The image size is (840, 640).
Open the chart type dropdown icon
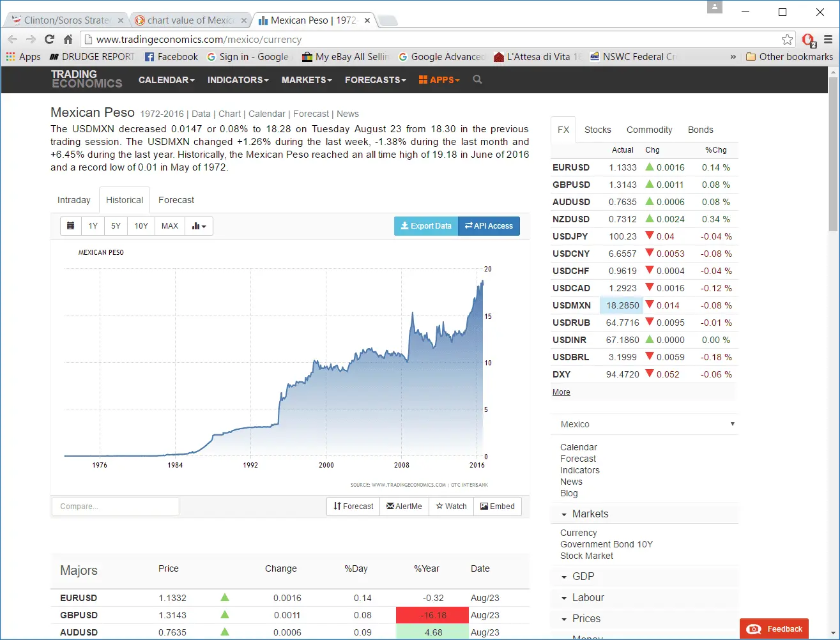pyautogui.click(x=199, y=226)
